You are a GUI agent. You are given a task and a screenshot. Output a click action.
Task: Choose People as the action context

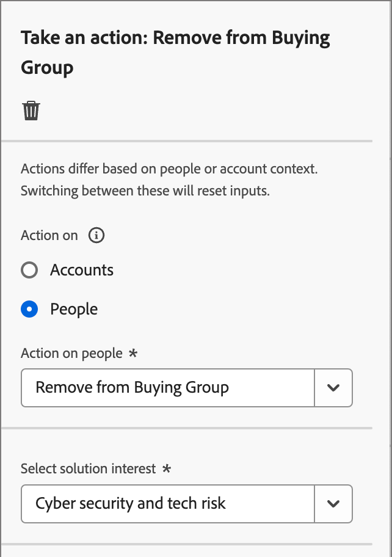click(x=29, y=309)
